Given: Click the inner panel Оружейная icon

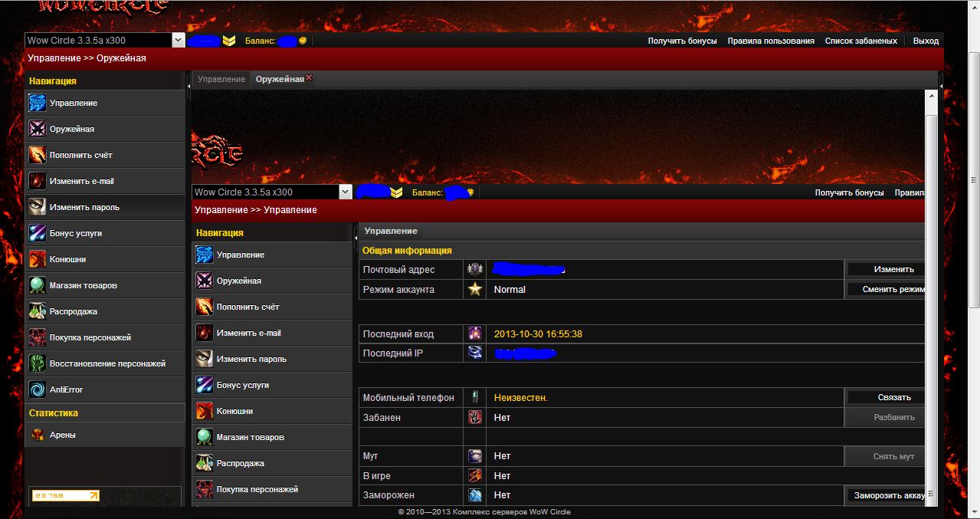Looking at the screenshot, I should pyautogui.click(x=204, y=281).
